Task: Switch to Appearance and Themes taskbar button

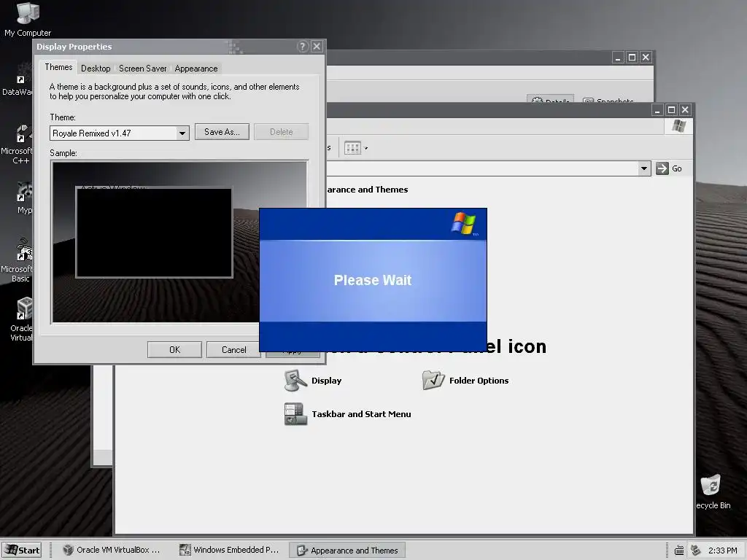Action: pyautogui.click(x=347, y=551)
